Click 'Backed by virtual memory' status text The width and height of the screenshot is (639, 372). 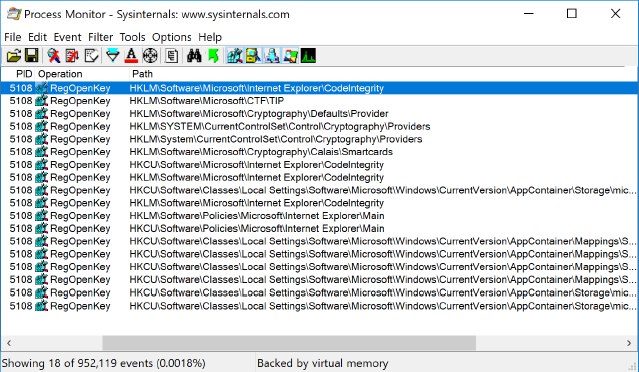coord(323,363)
